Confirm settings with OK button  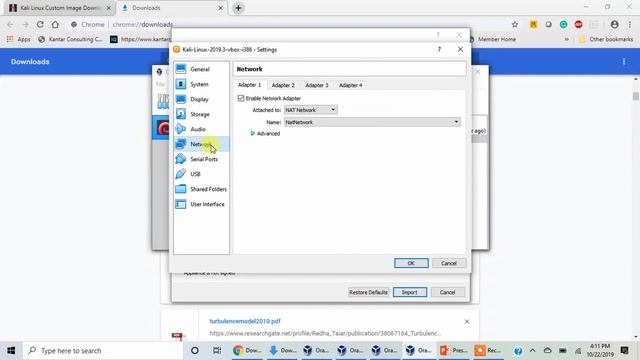pos(411,263)
